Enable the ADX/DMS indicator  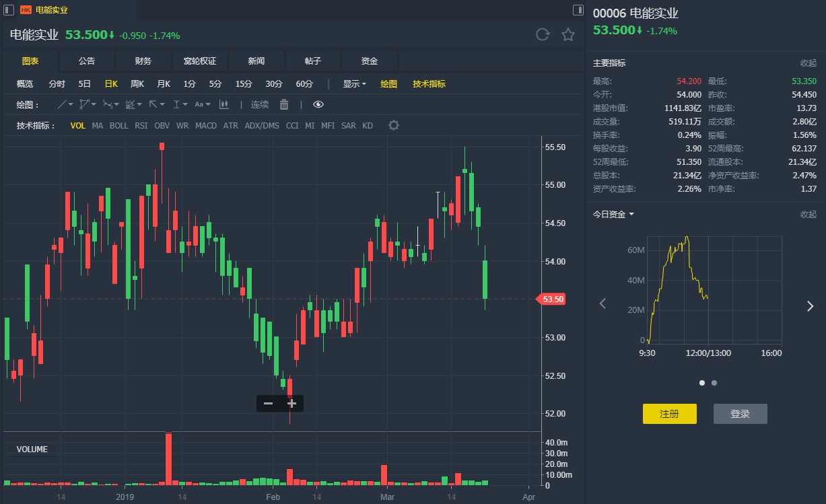pos(262,126)
